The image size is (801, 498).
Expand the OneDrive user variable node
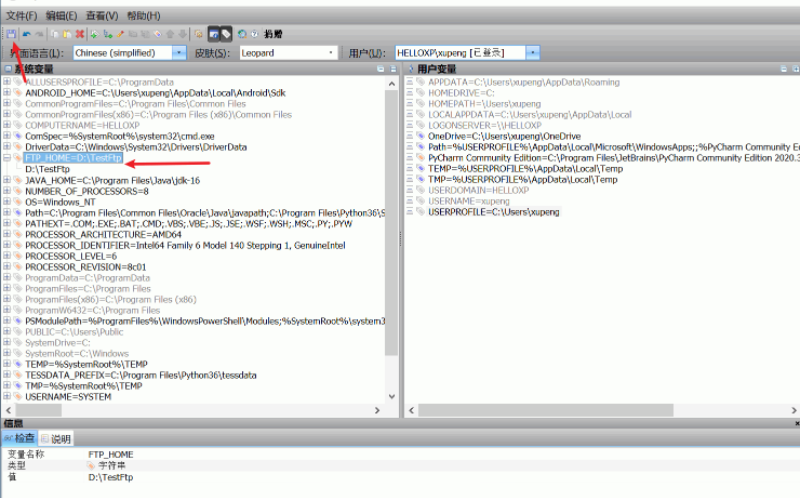tap(410, 136)
